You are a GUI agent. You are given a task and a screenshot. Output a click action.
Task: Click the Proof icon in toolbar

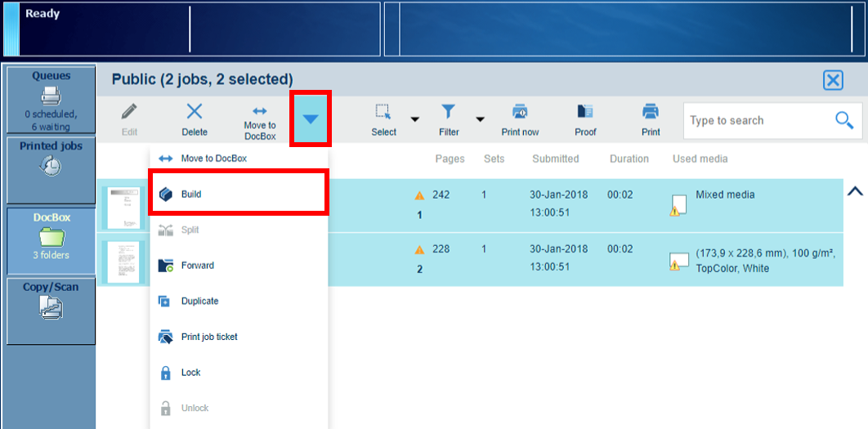tap(585, 112)
